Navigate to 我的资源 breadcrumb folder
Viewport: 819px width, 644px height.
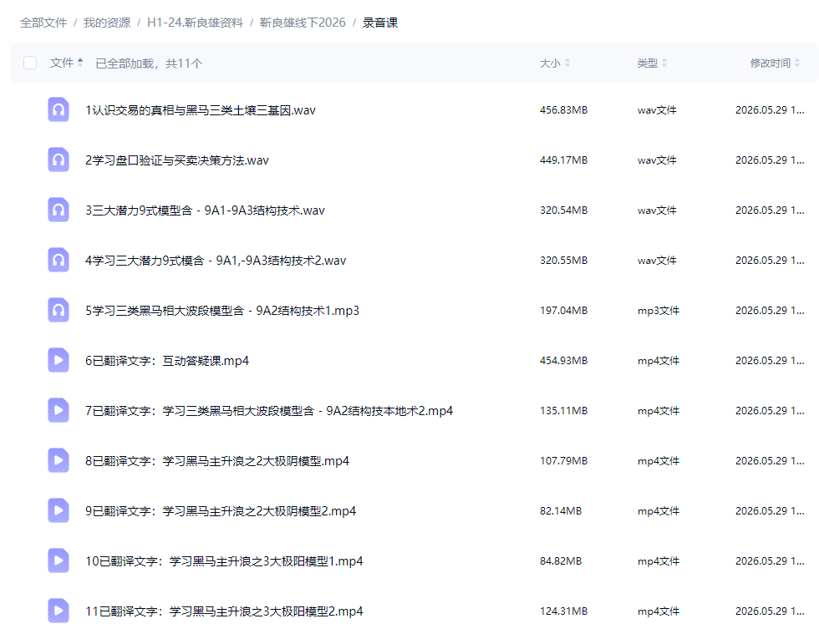[107, 23]
